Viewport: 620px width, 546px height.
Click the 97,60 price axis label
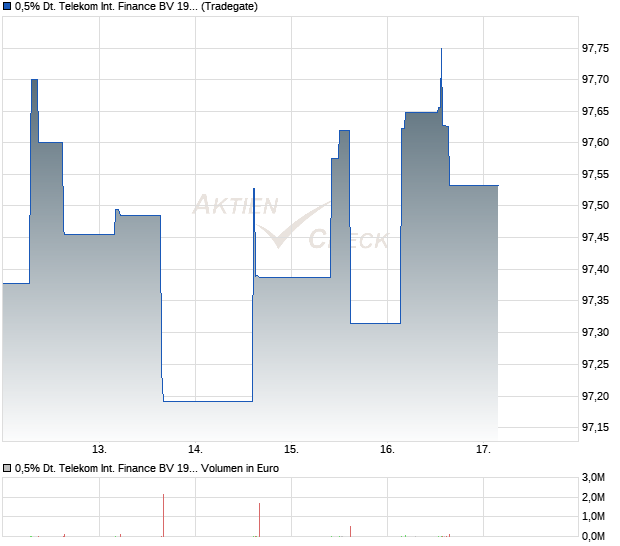pos(595,142)
